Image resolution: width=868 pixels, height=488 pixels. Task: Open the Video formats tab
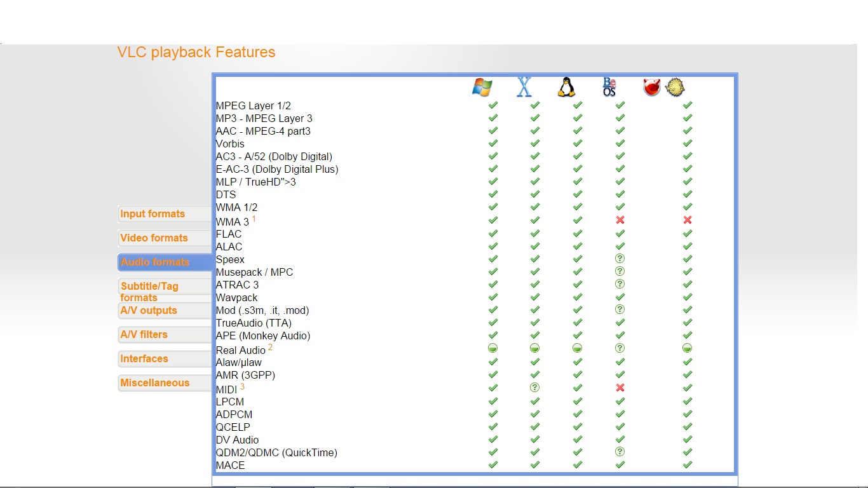point(165,238)
